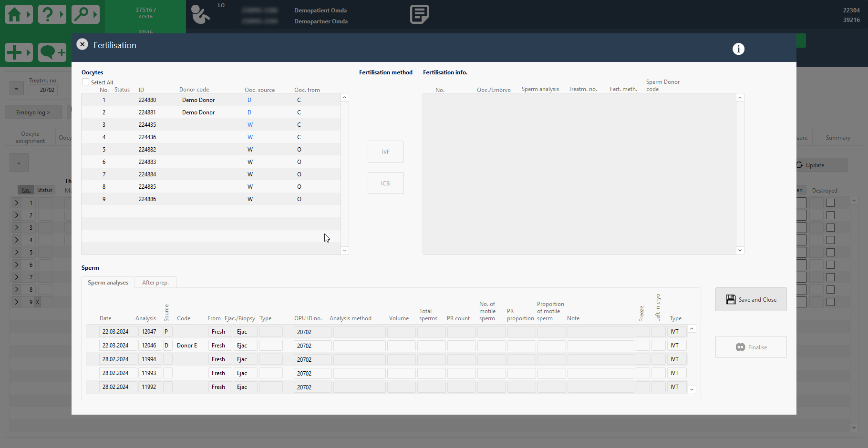
Task: Click the Finalise button
Action: (x=751, y=347)
